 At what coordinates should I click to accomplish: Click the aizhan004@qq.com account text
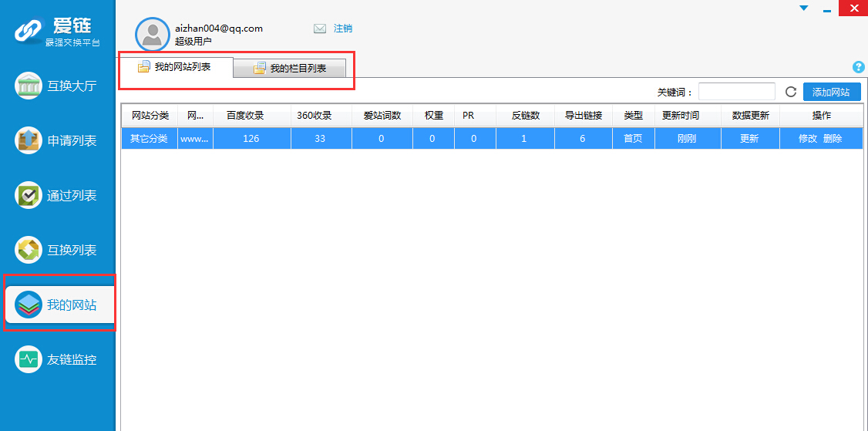pos(219,29)
